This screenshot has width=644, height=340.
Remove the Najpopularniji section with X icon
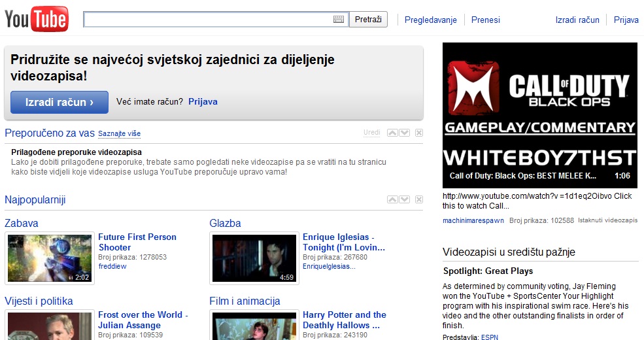click(419, 199)
